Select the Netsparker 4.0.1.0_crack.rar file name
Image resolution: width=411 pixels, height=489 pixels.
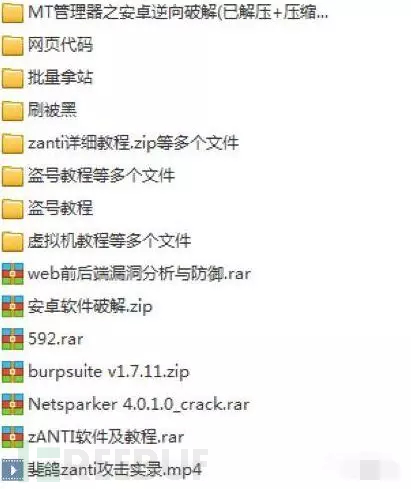click(139, 404)
